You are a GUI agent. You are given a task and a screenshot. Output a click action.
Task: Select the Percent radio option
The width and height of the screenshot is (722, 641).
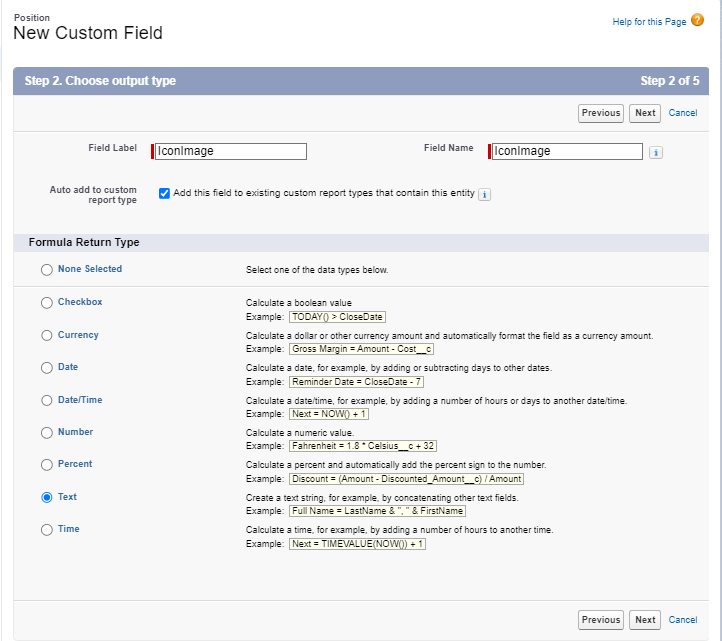click(47, 465)
